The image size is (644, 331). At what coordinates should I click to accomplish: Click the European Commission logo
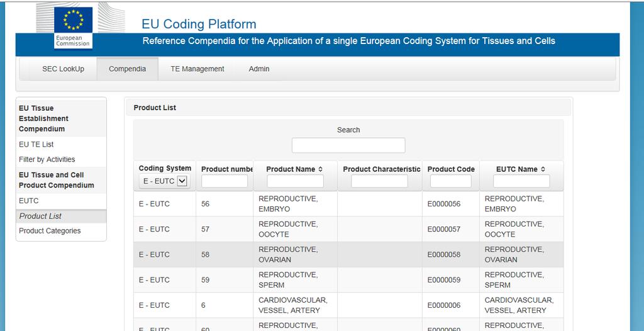(73, 28)
